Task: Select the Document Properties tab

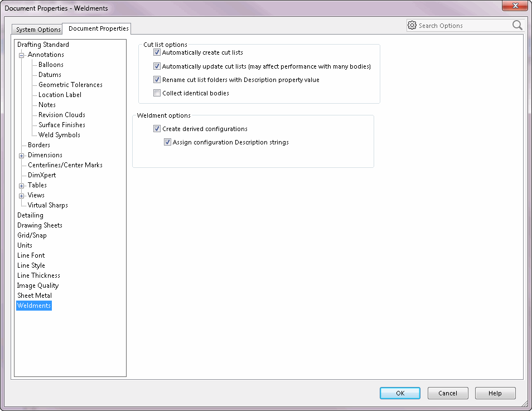Action: (98, 28)
